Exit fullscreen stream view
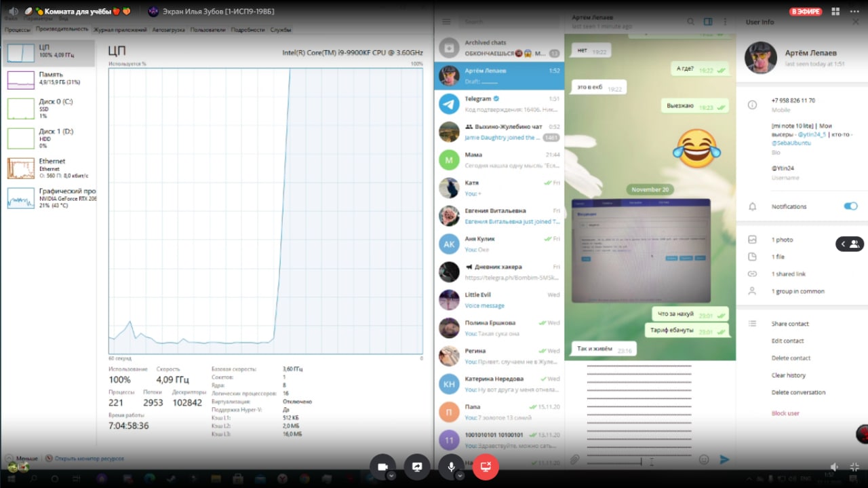 pyautogui.click(x=854, y=467)
